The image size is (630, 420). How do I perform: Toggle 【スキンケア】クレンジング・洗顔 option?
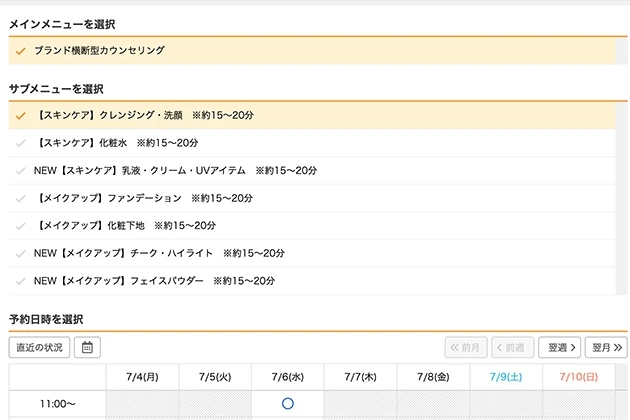click(312, 116)
